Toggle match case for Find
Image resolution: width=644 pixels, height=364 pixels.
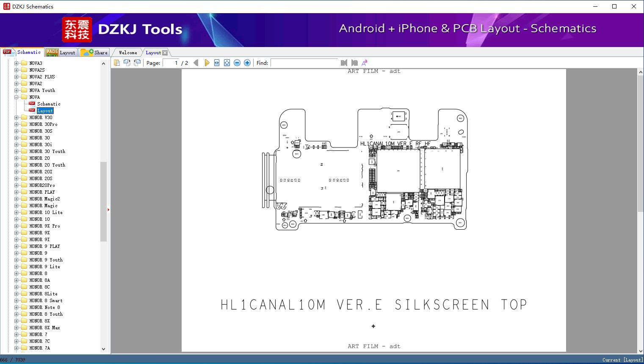click(365, 63)
